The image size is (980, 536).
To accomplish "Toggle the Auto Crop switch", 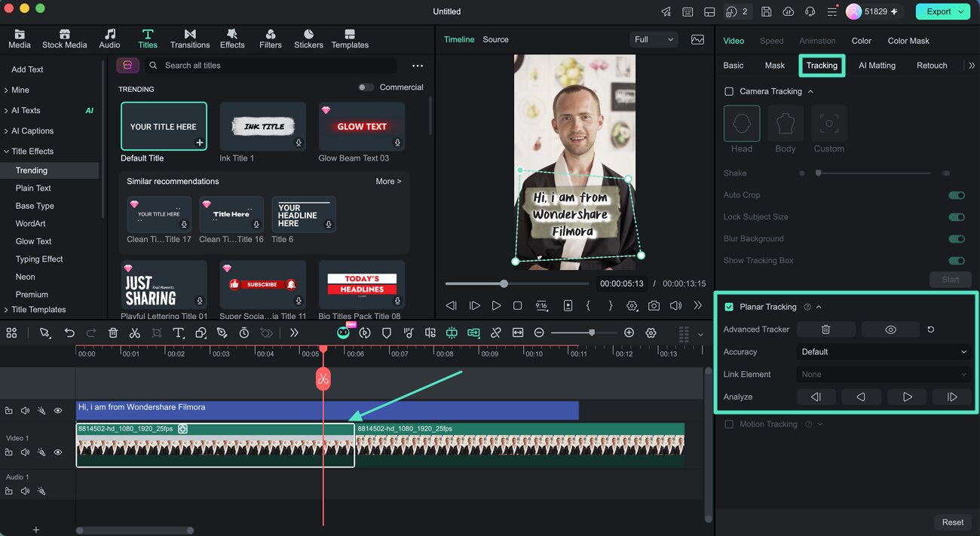I will point(957,195).
